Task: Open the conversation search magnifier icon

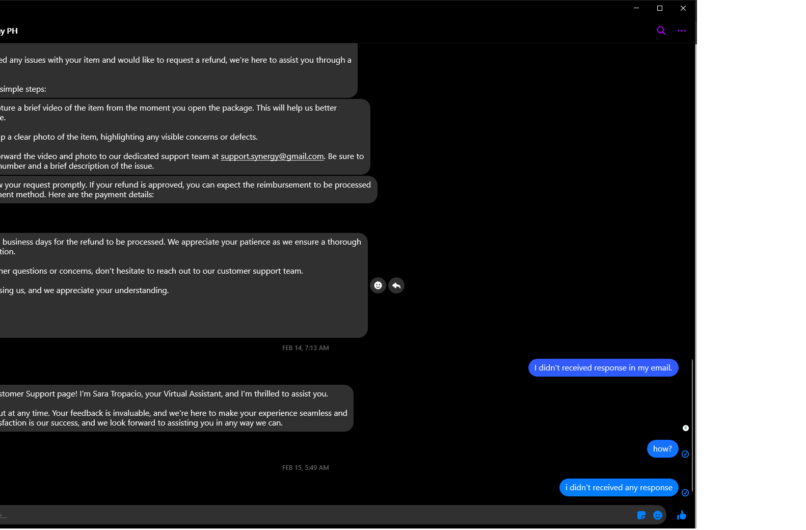Action: [661, 31]
